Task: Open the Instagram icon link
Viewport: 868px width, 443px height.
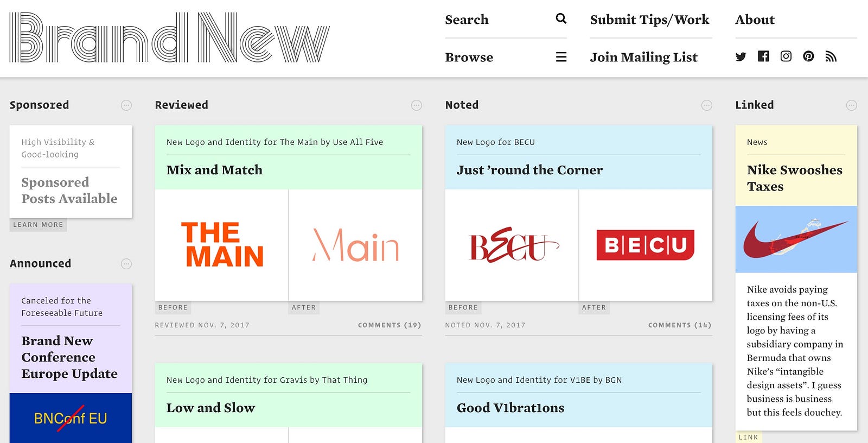Action: pos(786,56)
